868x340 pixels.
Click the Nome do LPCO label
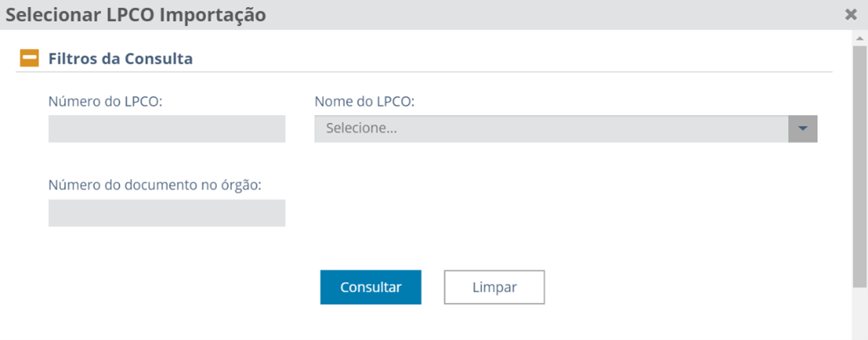tap(365, 102)
